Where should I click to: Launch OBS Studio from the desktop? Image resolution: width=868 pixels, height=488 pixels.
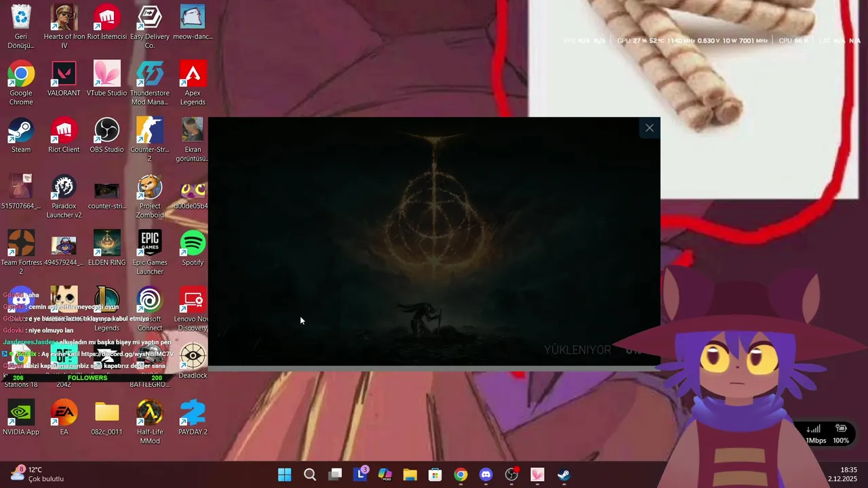pos(106,136)
